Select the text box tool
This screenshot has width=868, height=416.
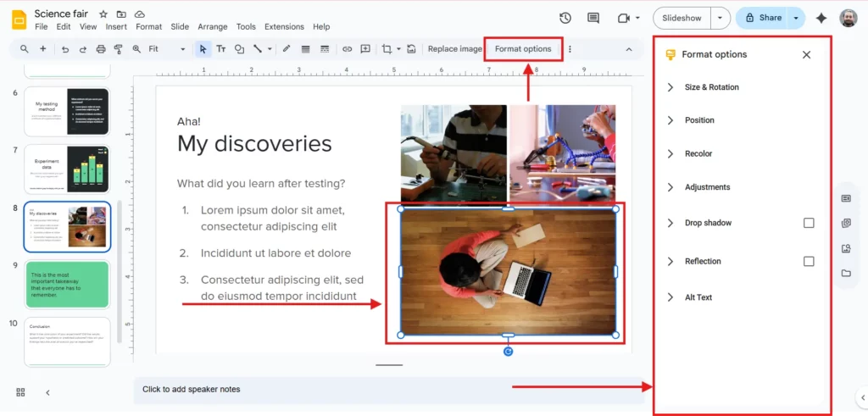(221, 49)
